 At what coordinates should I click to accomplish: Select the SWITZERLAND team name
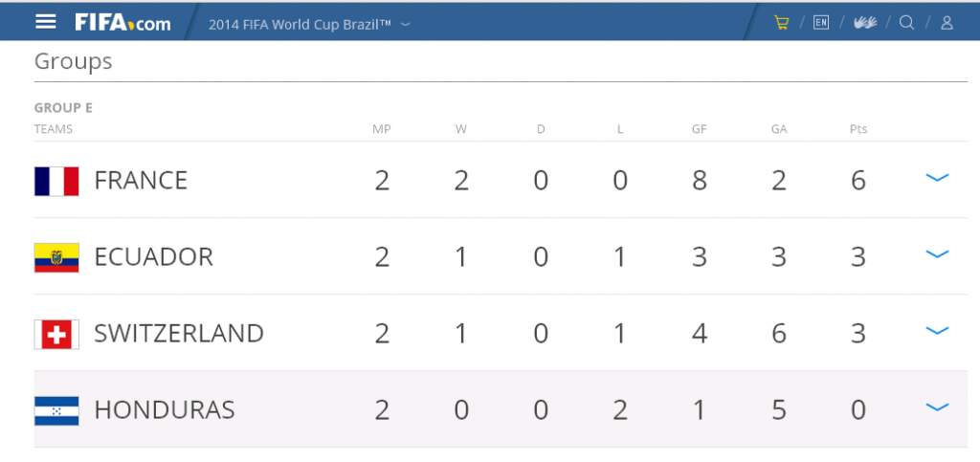tap(179, 334)
